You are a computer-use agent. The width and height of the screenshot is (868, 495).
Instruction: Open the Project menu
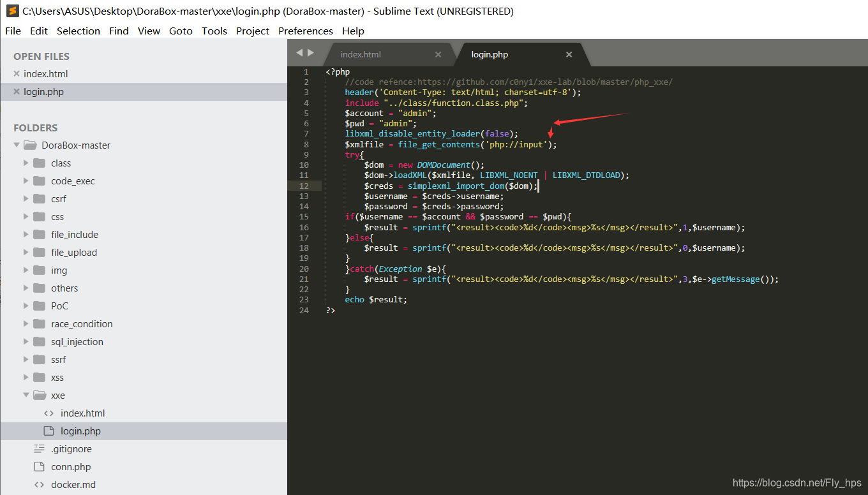point(253,31)
